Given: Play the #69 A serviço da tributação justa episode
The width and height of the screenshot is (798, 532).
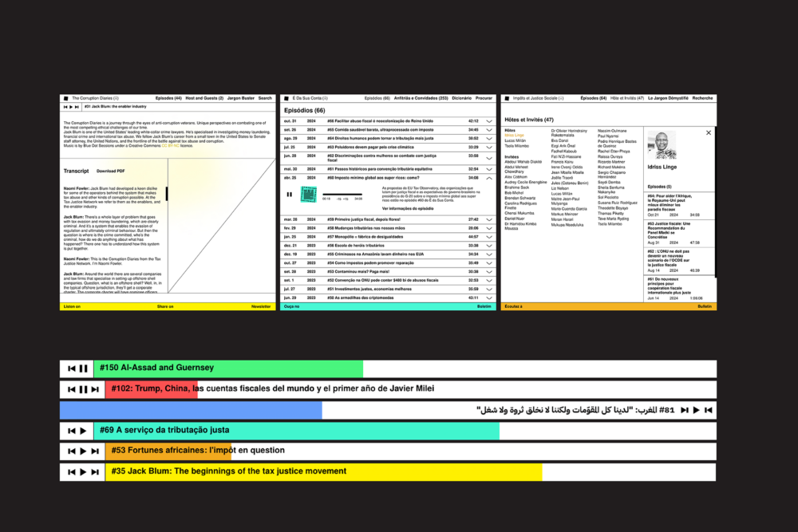Looking at the screenshot, I should (83, 430).
